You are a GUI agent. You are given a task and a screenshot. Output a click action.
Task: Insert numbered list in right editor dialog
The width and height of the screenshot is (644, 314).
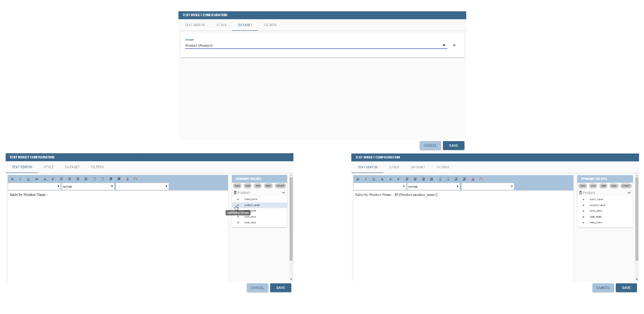pyautogui.click(x=440, y=179)
